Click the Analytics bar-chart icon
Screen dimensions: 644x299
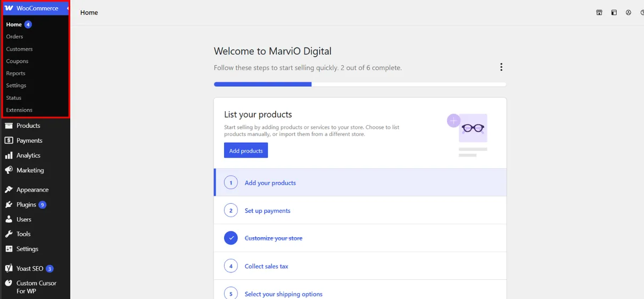point(9,155)
